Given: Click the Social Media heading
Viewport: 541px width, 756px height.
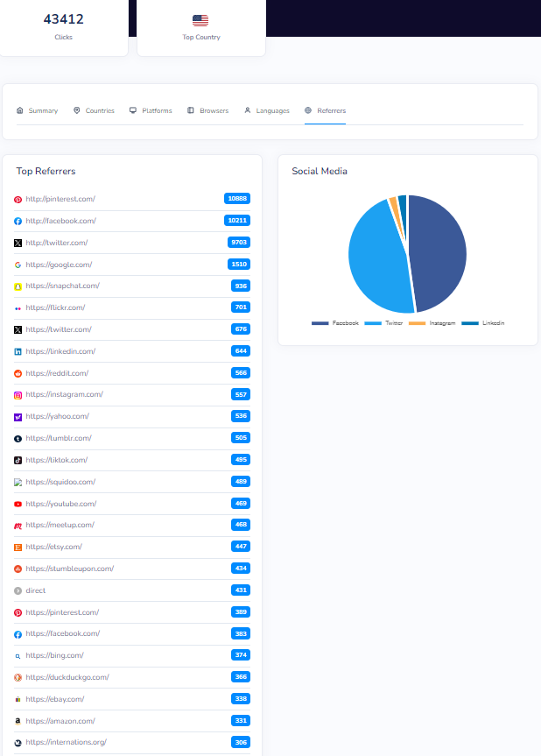Looking at the screenshot, I should 320,171.
